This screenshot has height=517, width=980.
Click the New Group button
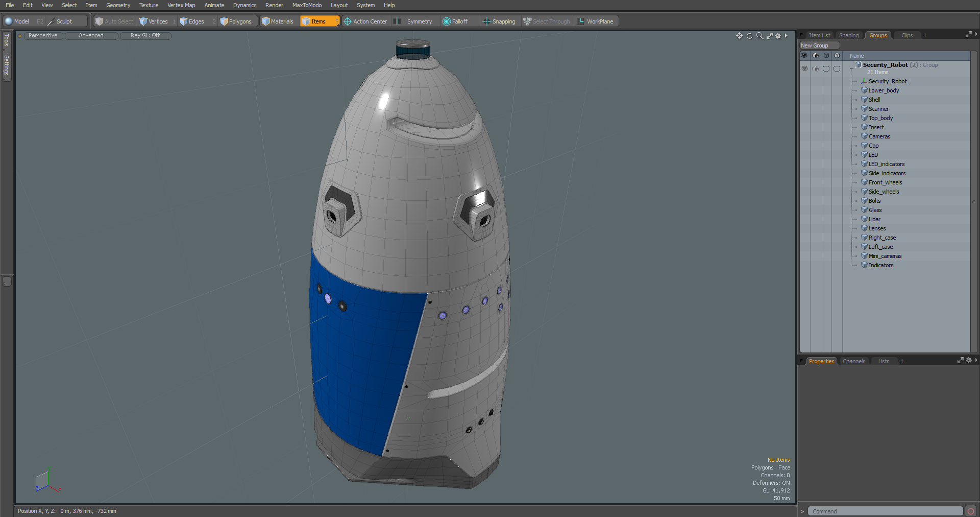(x=819, y=45)
